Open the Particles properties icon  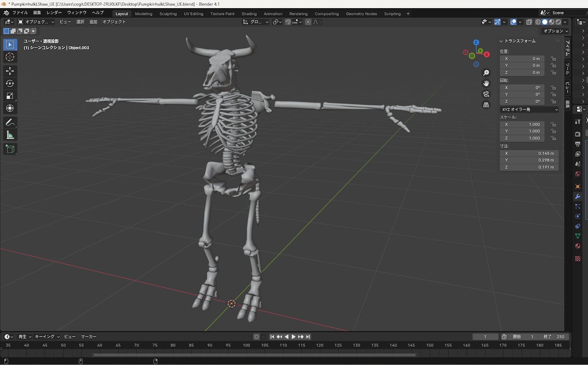(x=577, y=207)
